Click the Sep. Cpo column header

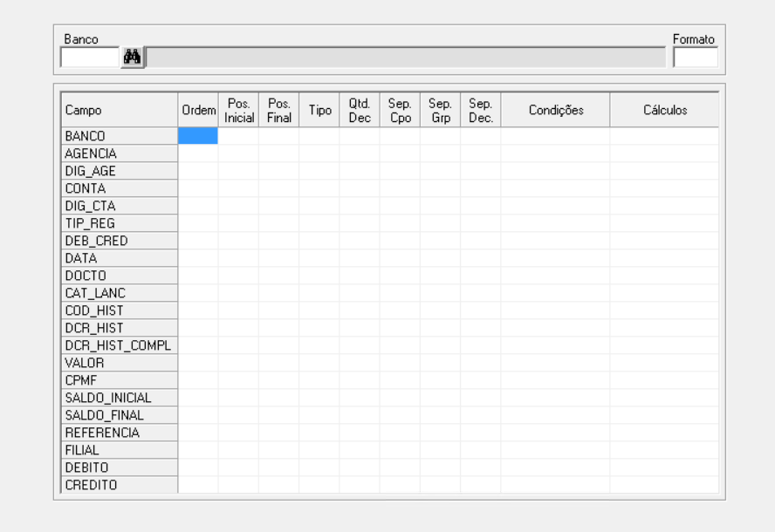click(400, 110)
